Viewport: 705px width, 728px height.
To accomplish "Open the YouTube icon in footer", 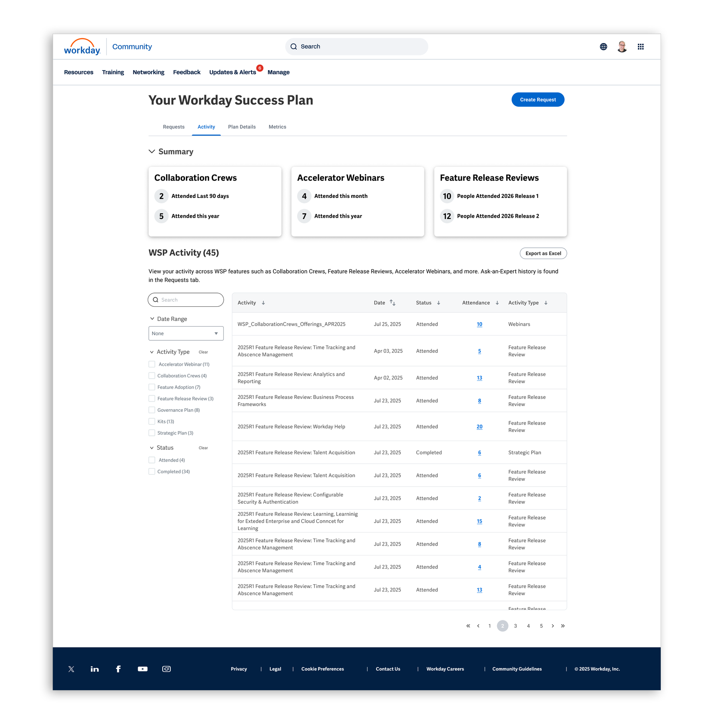I will tap(142, 669).
